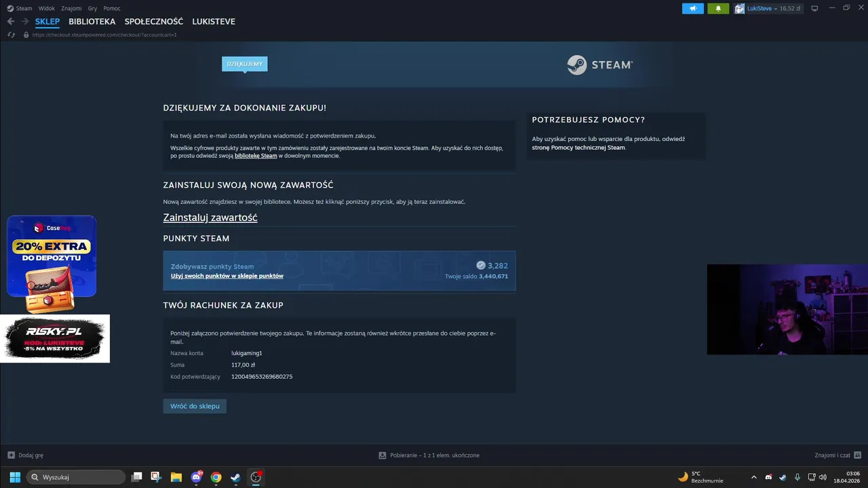This screenshot has width=868, height=488.
Task: Open the Pomoc menu
Action: pos(112,8)
